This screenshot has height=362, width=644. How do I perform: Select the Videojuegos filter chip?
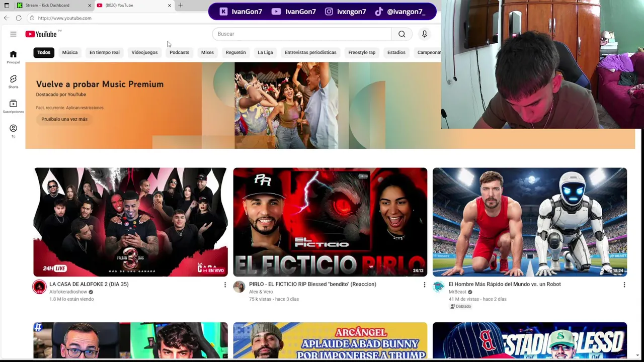(144, 52)
